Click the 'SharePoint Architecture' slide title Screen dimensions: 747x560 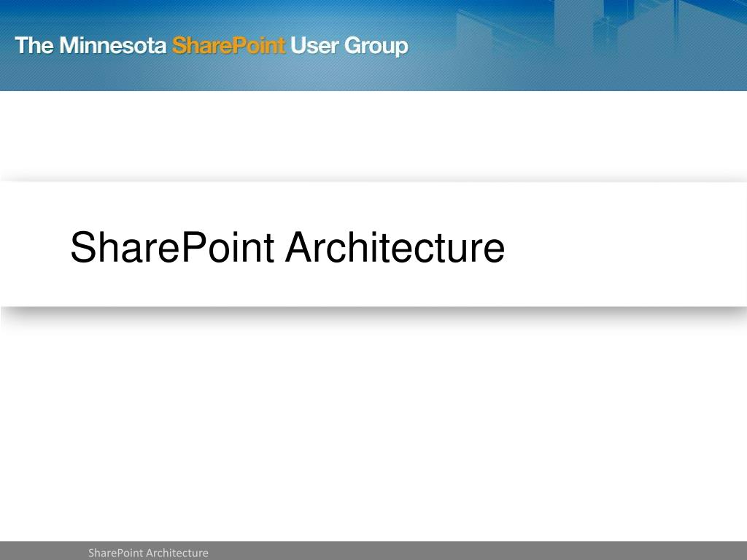287,247
